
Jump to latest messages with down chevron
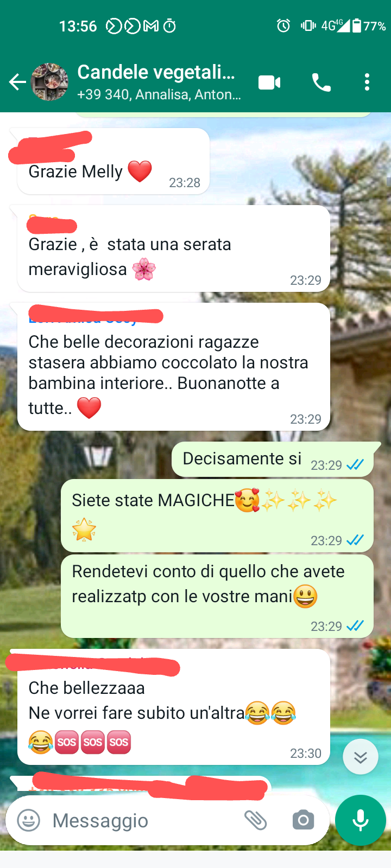coord(361,757)
